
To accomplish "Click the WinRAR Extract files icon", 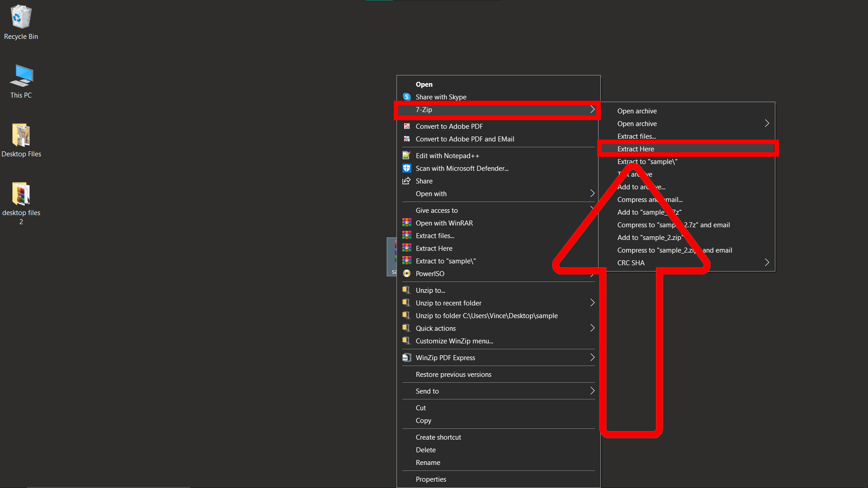I will [406, 235].
